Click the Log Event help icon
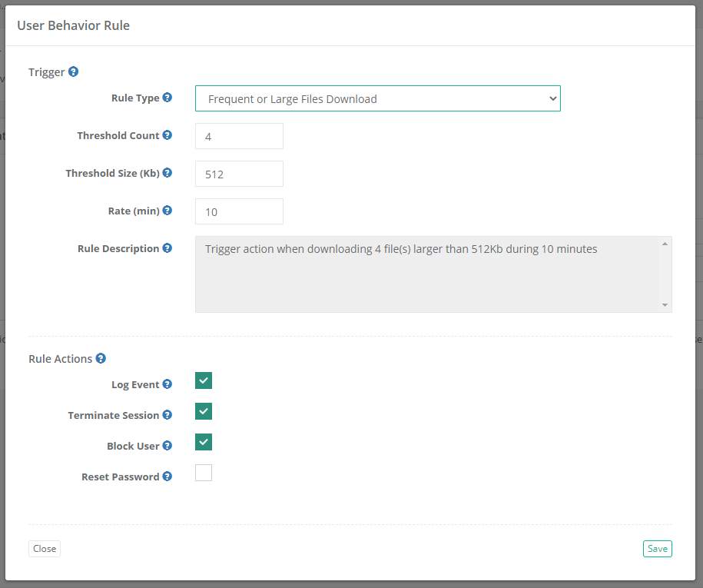This screenshot has width=703, height=588. click(x=168, y=384)
